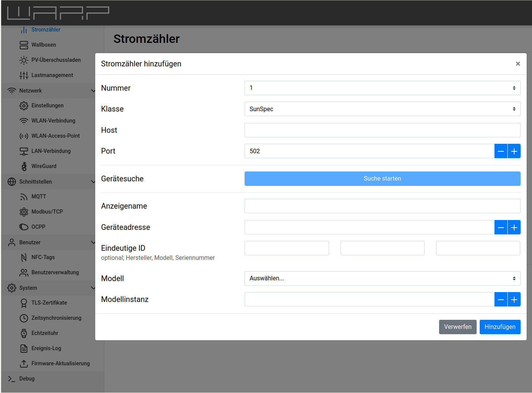The image size is (532, 393).
Task: Click the Echtzeituhr watch icon
Action: (x=24, y=333)
